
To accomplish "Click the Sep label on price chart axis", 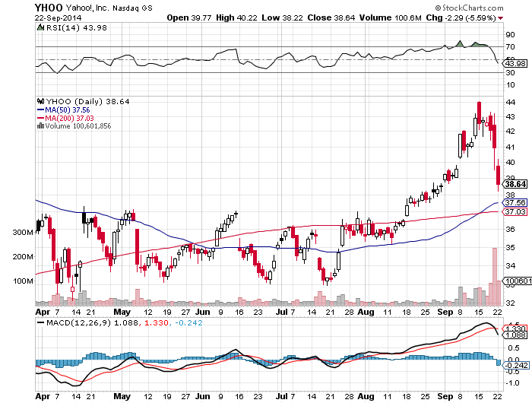I will tap(445, 312).
